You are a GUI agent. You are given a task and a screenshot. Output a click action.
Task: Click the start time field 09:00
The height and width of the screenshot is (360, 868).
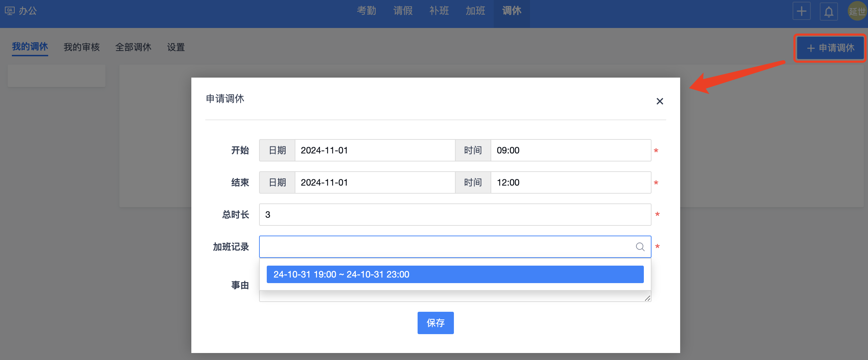pyautogui.click(x=570, y=150)
